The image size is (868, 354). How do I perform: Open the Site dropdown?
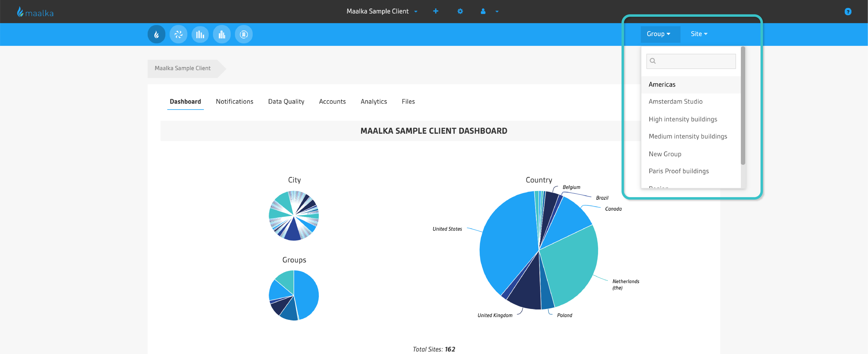point(699,34)
